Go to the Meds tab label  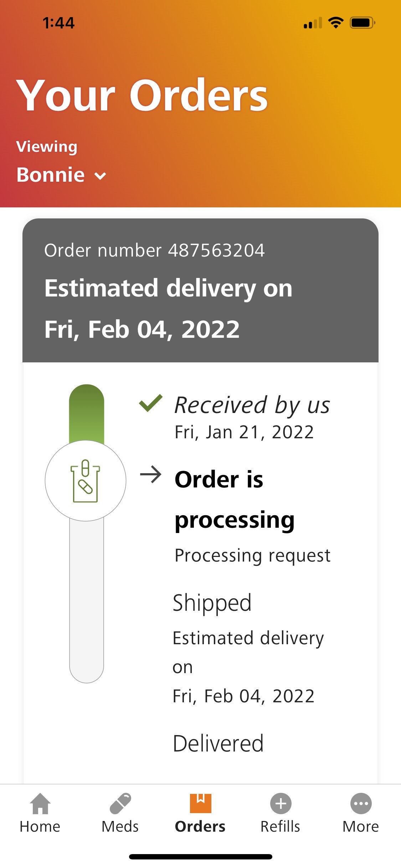coord(120,827)
